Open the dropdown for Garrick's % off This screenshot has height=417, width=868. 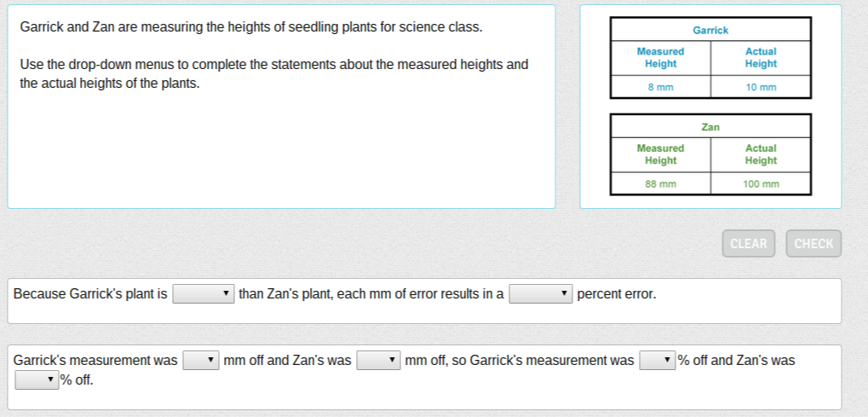(x=657, y=361)
